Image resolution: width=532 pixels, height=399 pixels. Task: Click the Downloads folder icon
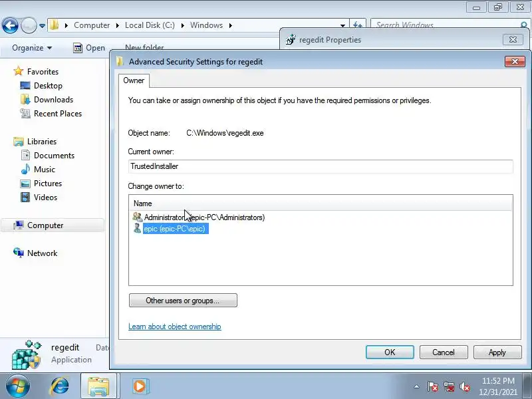pyautogui.click(x=25, y=99)
